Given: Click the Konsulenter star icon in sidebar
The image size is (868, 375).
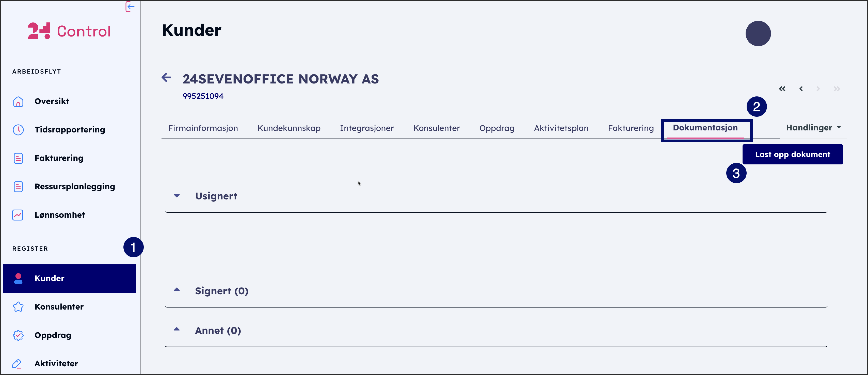Looking at the screenshot, I should 18,307.
